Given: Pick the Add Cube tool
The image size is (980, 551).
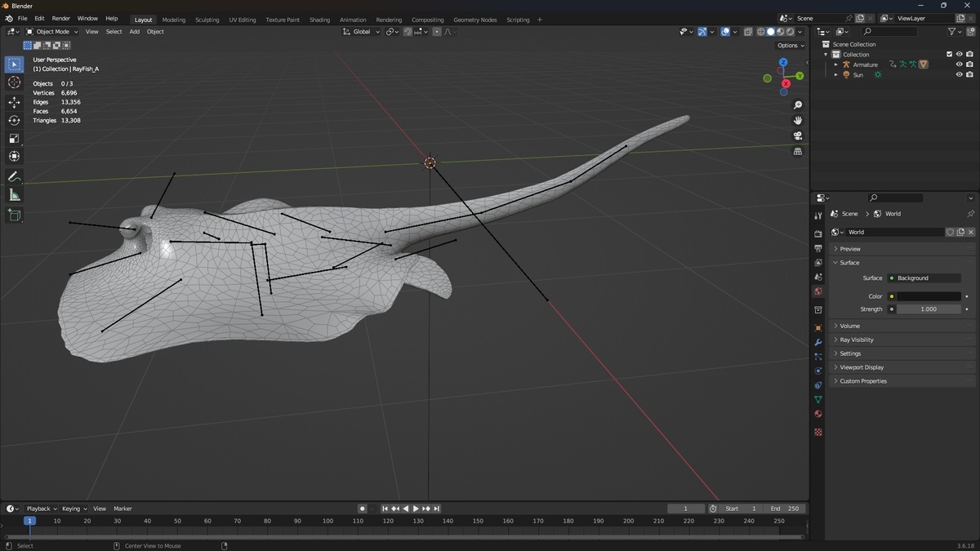Looking at the screenshot, I should 14,215.
